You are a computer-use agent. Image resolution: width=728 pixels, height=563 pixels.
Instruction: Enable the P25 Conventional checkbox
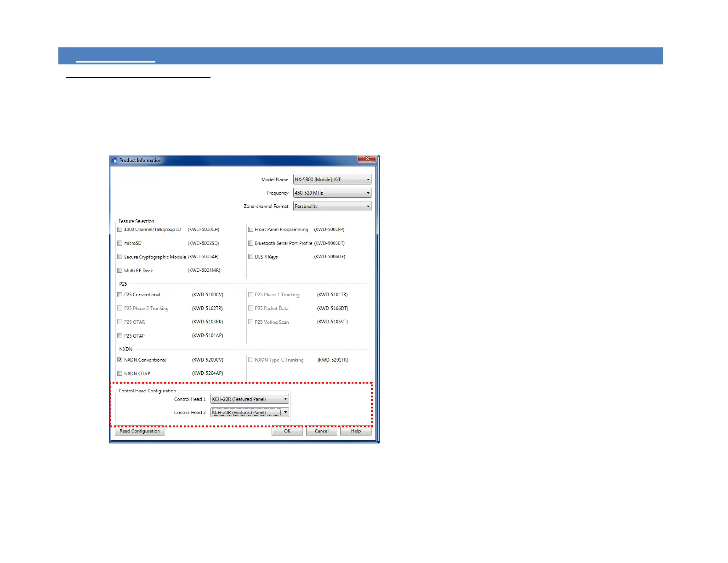[120, 294]
